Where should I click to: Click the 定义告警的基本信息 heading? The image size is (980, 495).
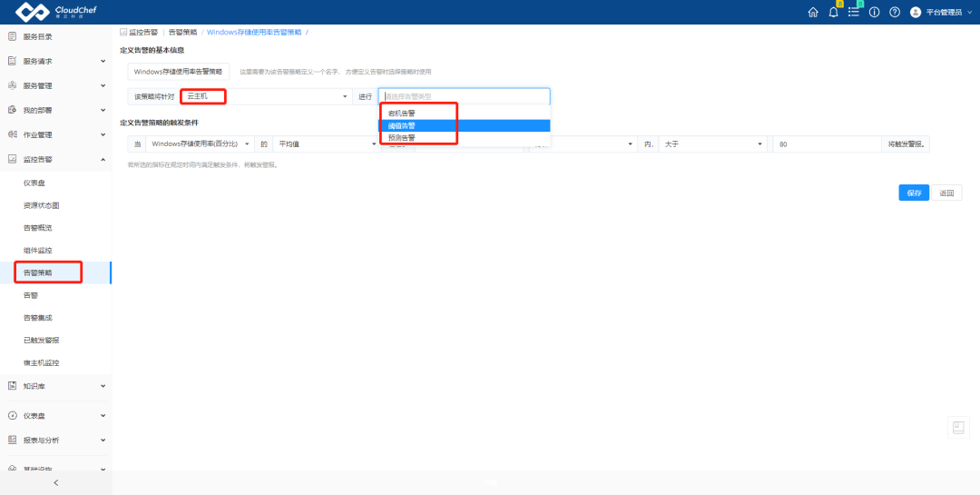152,49
